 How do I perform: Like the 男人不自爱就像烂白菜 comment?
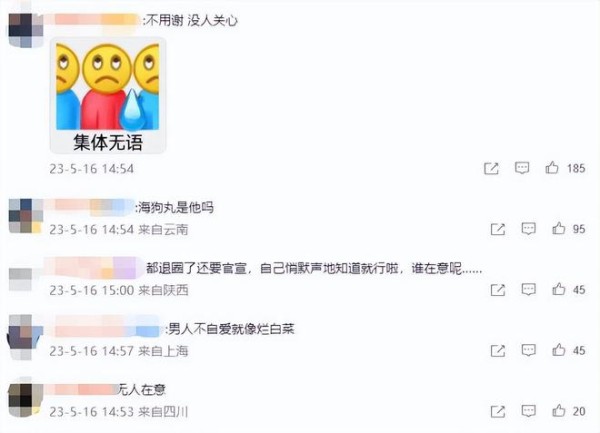pos(558,350)
